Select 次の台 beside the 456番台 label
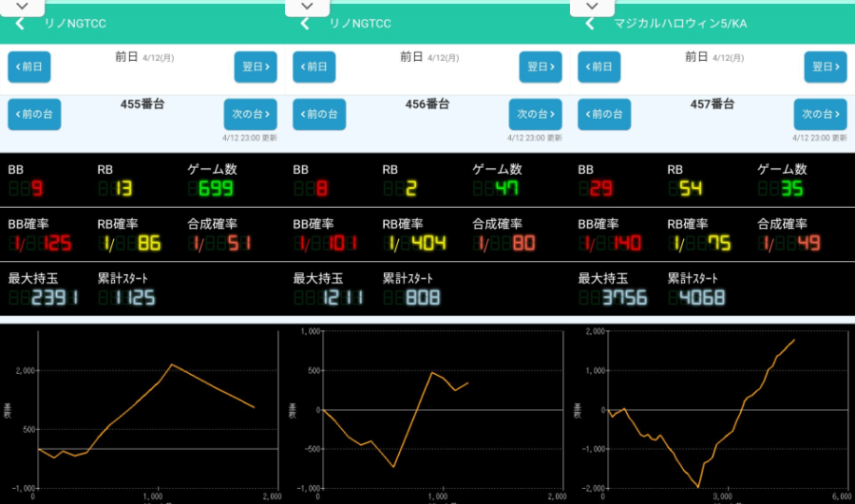Viewport: 855px width, 504px height. pyautogui.click(x=536, y=114)
